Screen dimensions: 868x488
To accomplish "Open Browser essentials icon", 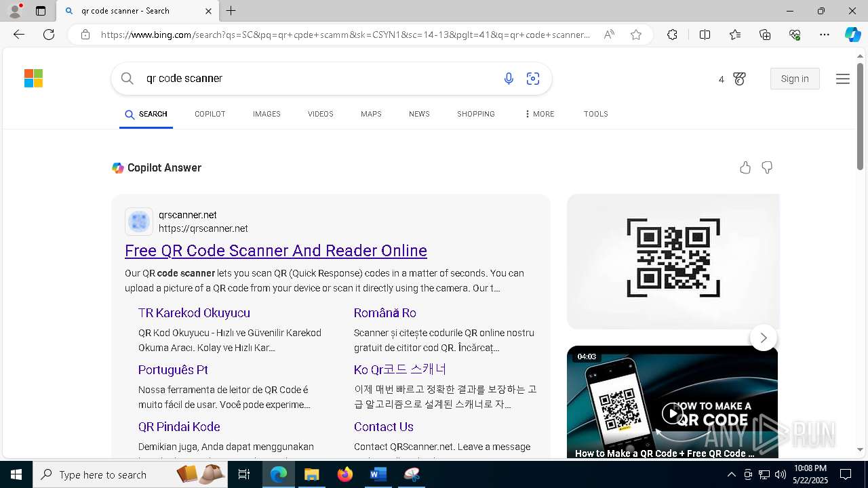I will 795,35.
